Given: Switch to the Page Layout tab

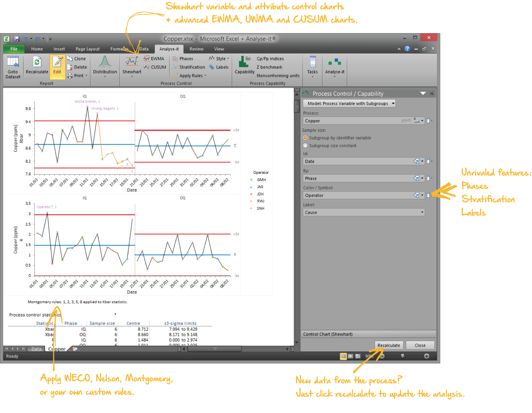Looking at the screenshot, I should [x=87, y=49].
